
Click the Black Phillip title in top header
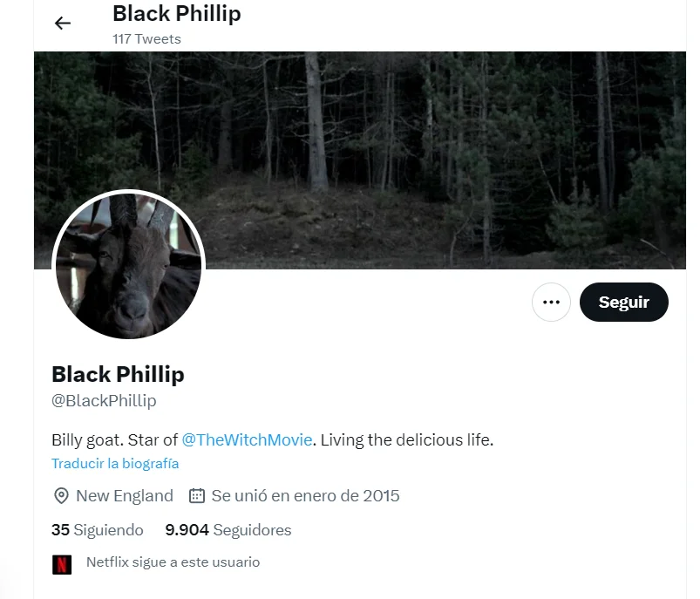(177, 13)
